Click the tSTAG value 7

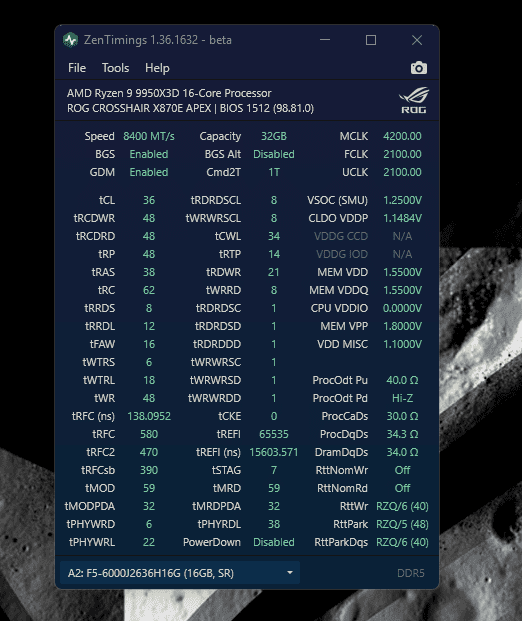click(274, 470)
